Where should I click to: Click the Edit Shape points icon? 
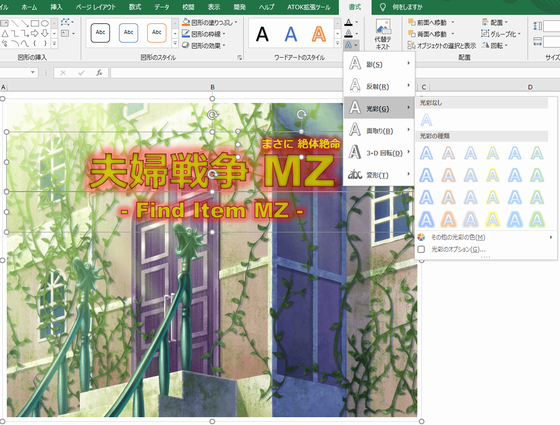(66, 22)
